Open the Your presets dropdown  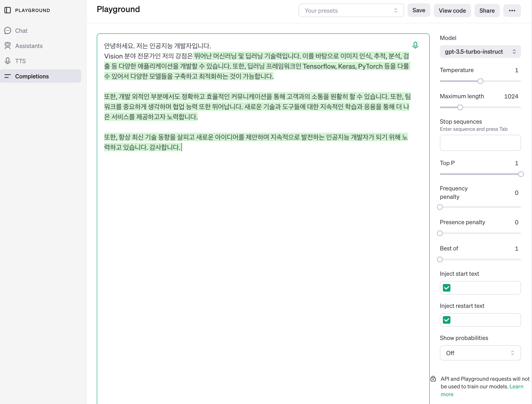(351, 11)
